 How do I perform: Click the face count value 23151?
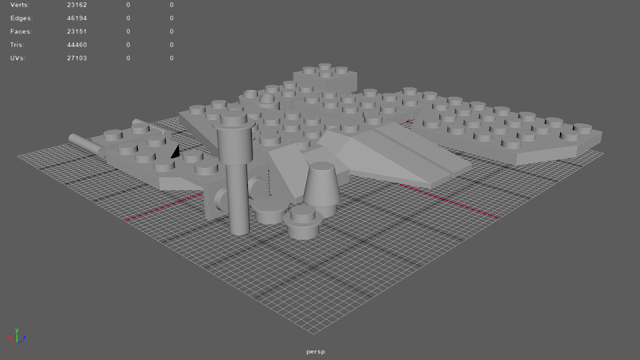point(77,31)
